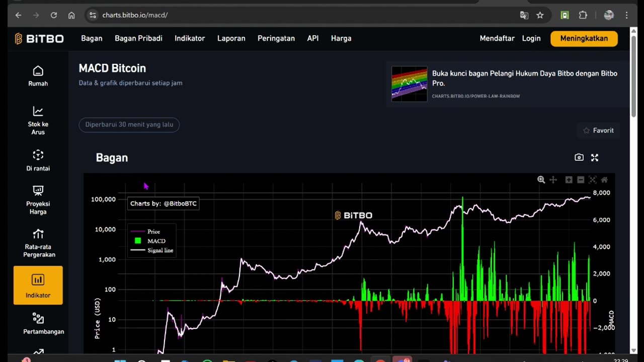Image resolution: width=644 pixels, height=362 pixels.
Task: Open the Pelangi Hukum Daya promo link
Action: [x=525, y=78]
